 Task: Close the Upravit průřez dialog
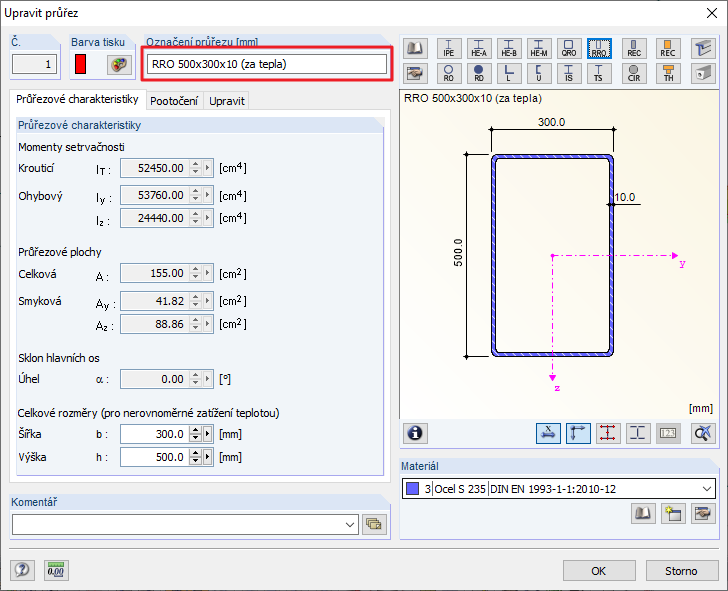711,13
